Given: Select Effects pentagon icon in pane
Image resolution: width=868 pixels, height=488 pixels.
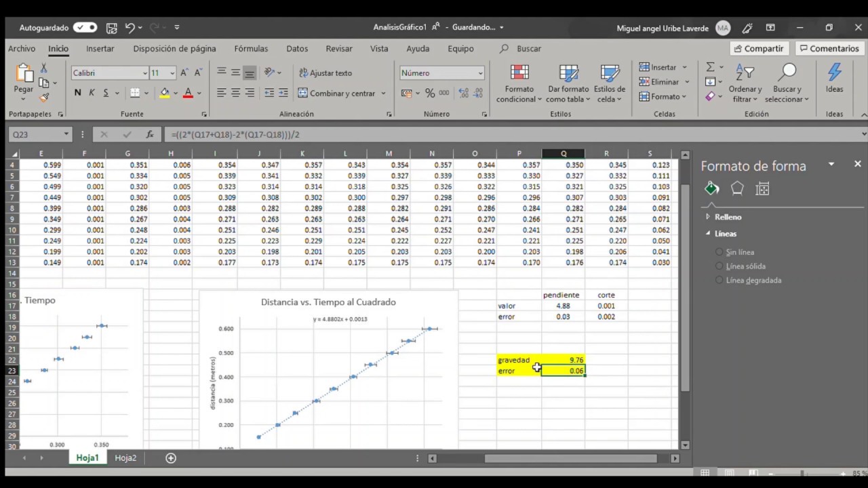Looking at the screenshot, I should pyautogui.click(x=737, y=189).
